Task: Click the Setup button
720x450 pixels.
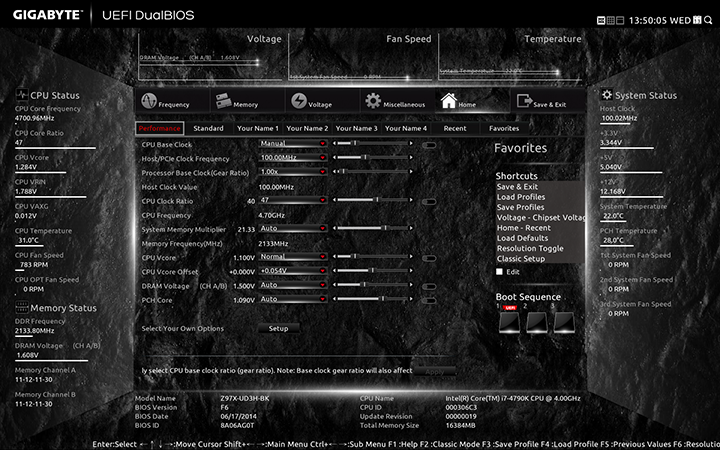Action: click(278, 328)
